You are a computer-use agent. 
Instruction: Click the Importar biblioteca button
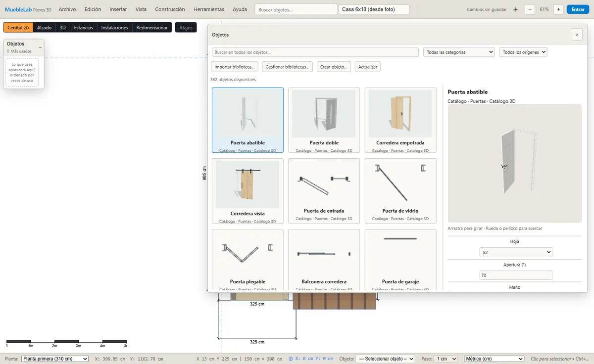235,67
